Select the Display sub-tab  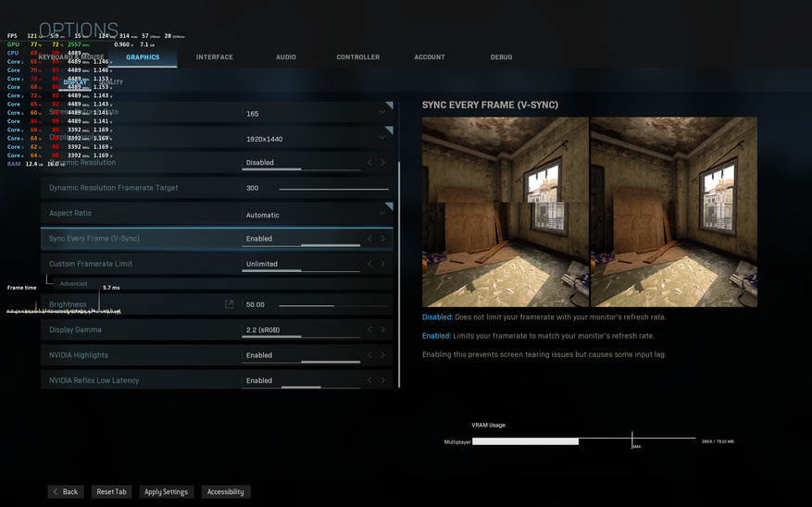coord(75,82)
